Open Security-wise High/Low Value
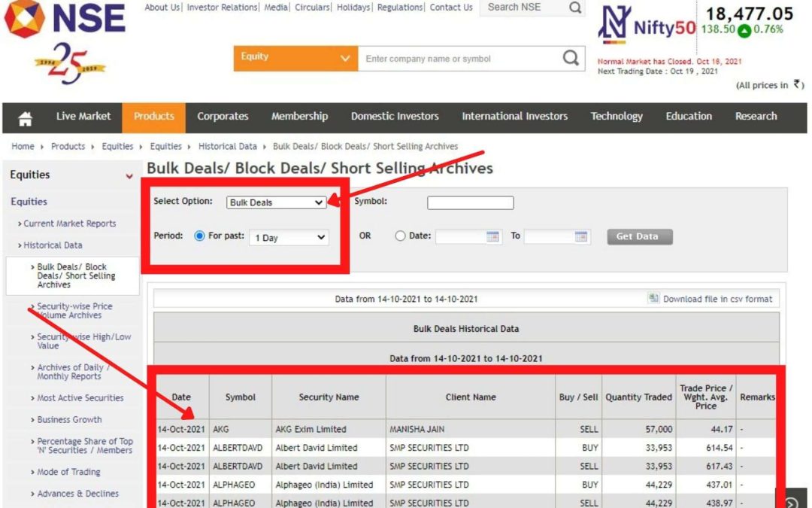812x508 pixels. [84, 341]
